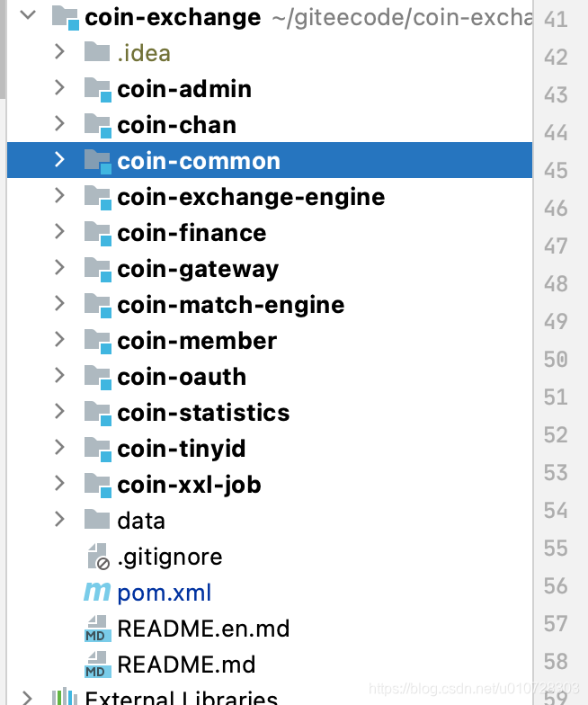Screen dimensions: 588x705
Task: Click the README.en.md markdown file icon
Action: pyautogui.click(x=97, y=629)
